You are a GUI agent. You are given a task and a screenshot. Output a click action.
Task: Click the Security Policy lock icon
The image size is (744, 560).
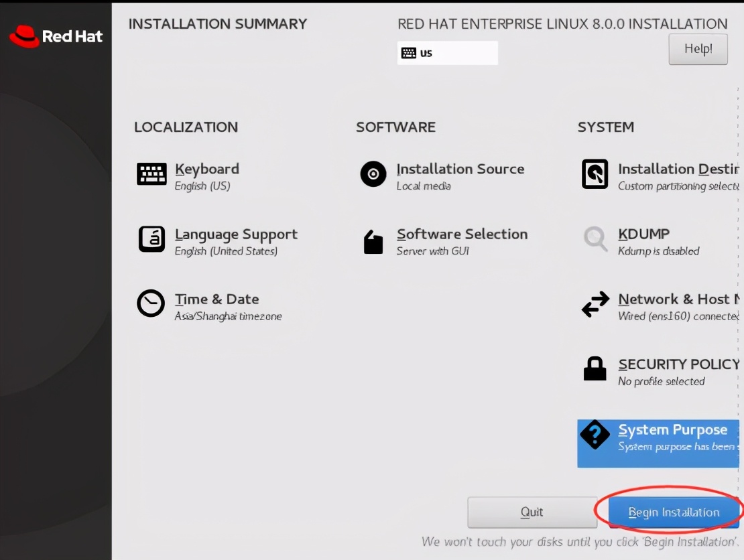(595, 368)
